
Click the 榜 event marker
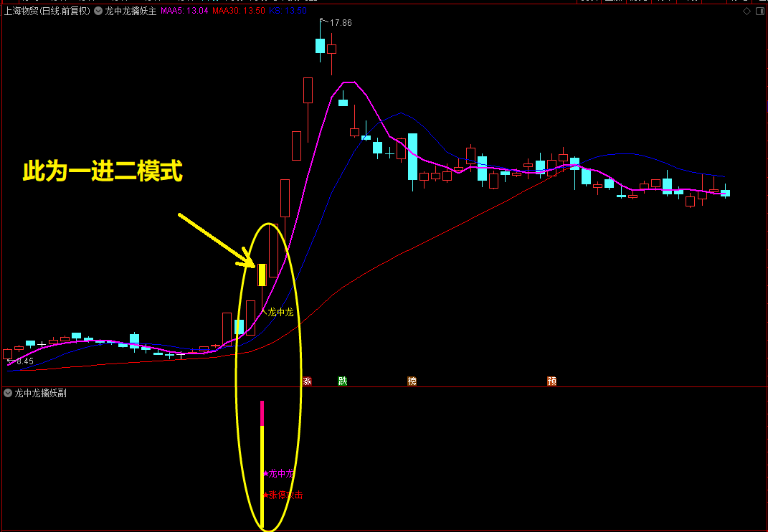(412, 381)
